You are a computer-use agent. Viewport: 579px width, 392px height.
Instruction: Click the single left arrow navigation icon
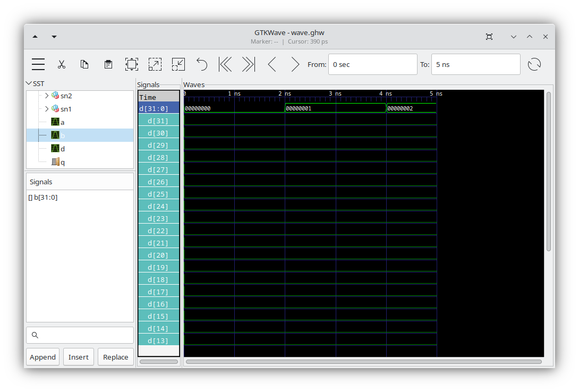(x=271, y=64)
